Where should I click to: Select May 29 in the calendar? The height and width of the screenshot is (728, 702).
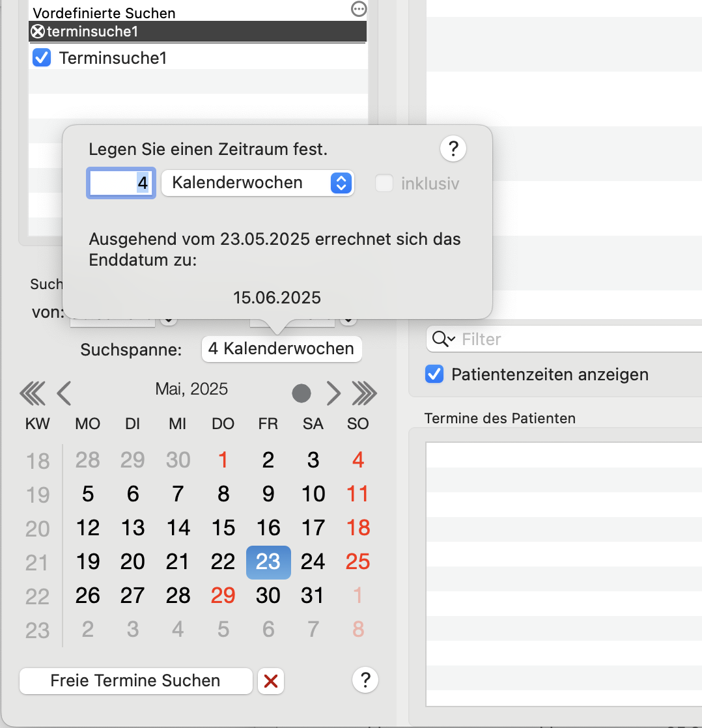tap(223, 596)
